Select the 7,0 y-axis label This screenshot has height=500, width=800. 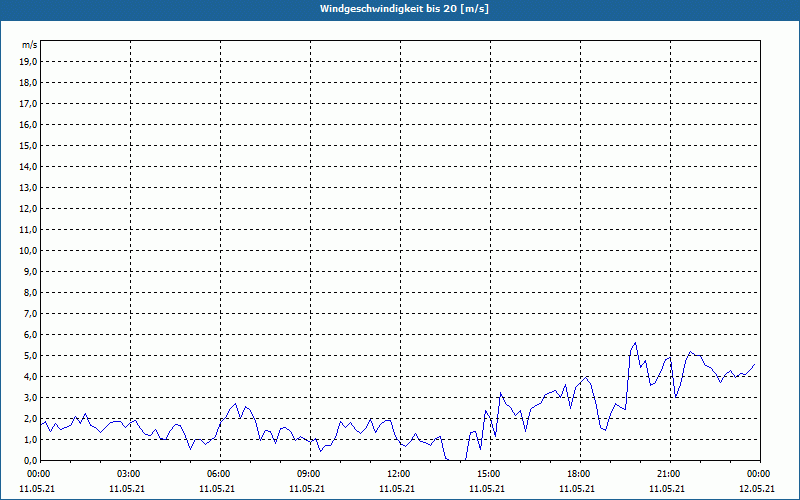[x=31, y=314]
